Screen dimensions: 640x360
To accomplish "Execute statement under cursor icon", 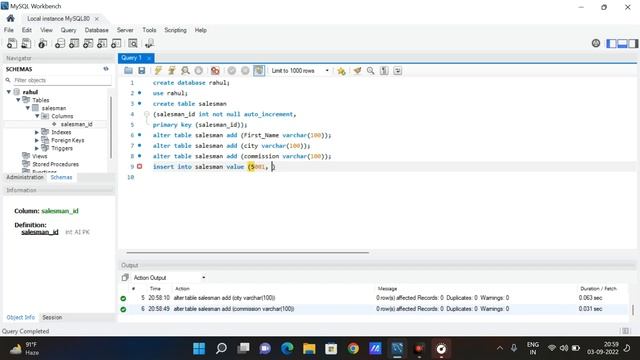I will [171, 71].
